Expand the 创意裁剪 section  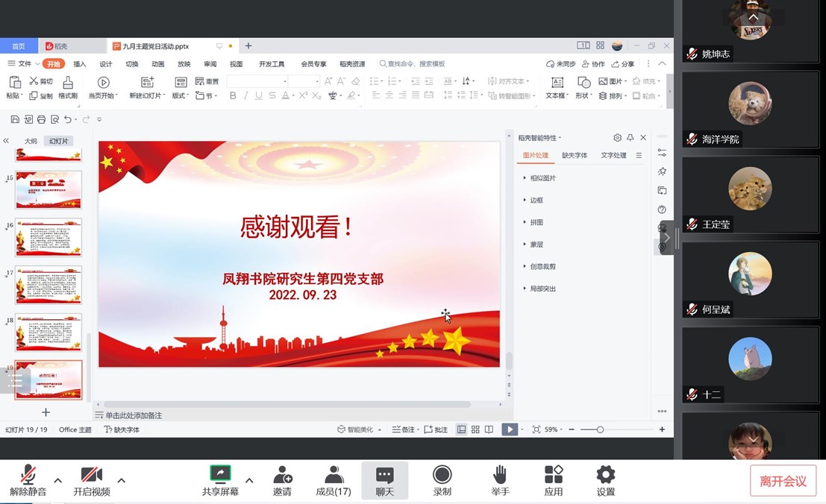[x=542, y=266]
